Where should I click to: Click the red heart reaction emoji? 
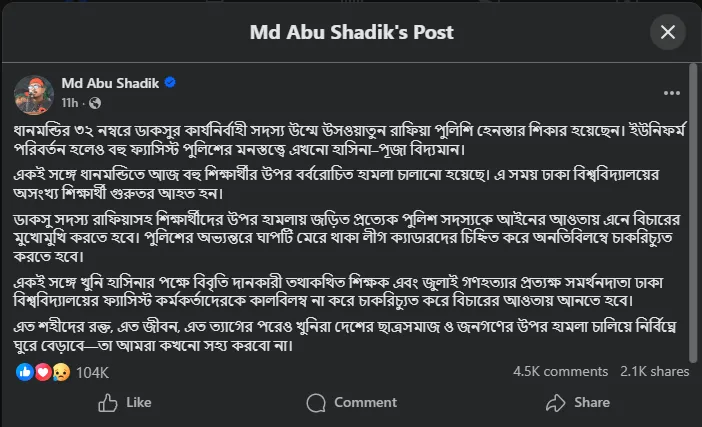pos(42,372)
